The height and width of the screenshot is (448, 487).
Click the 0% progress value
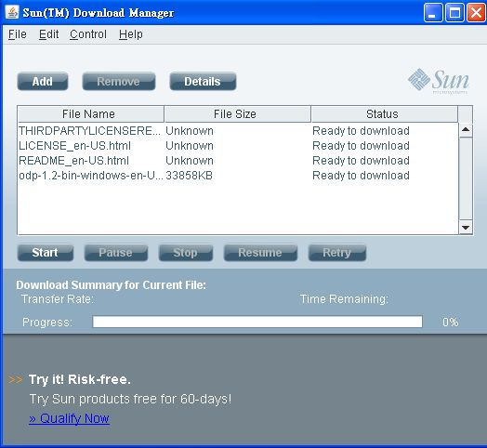[451, 323]
